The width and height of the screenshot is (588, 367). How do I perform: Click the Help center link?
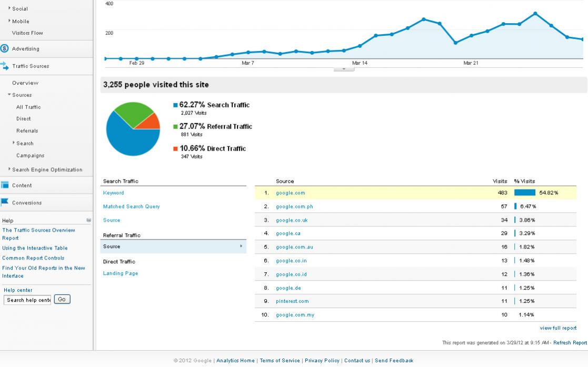(18, 290)
